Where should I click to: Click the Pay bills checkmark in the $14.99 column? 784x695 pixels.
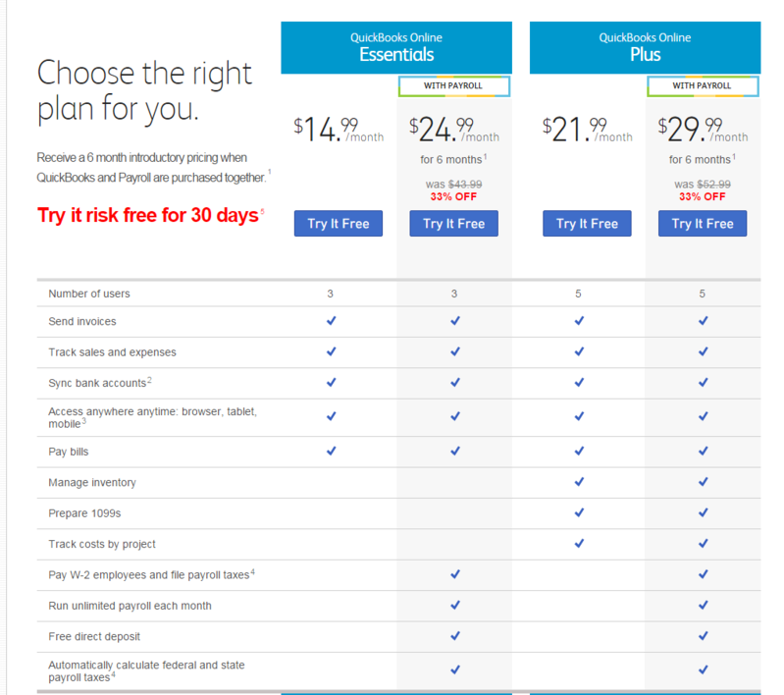(331, 452)
